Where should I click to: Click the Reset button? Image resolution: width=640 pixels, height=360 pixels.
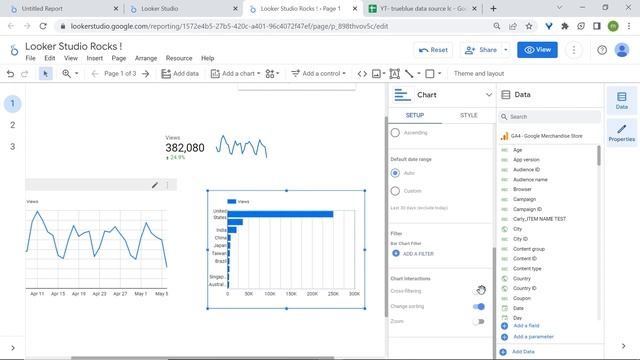(x=433, y=50)
